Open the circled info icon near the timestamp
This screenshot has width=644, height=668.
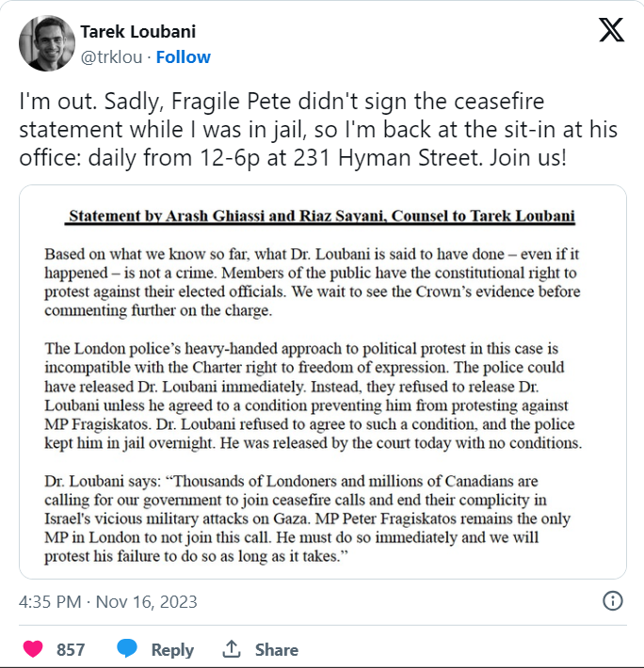[613, 601]
